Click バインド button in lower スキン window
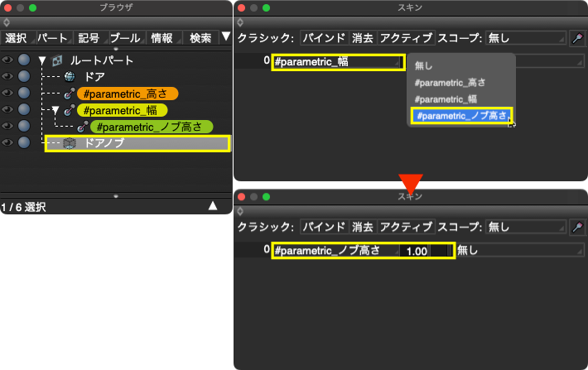The height and width of the screenshot is (370, 588). click(325, 227)
